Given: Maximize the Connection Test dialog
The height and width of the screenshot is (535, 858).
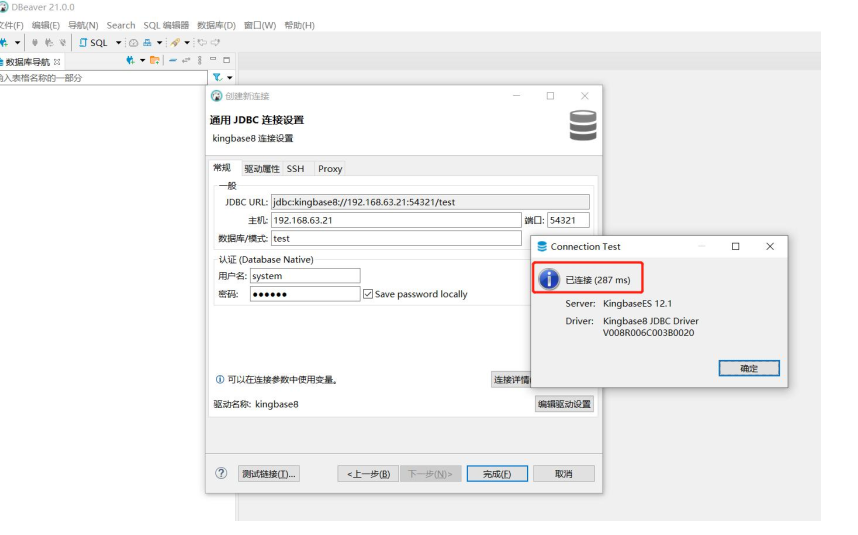Looking at the screenshot, I should [735, 246].
